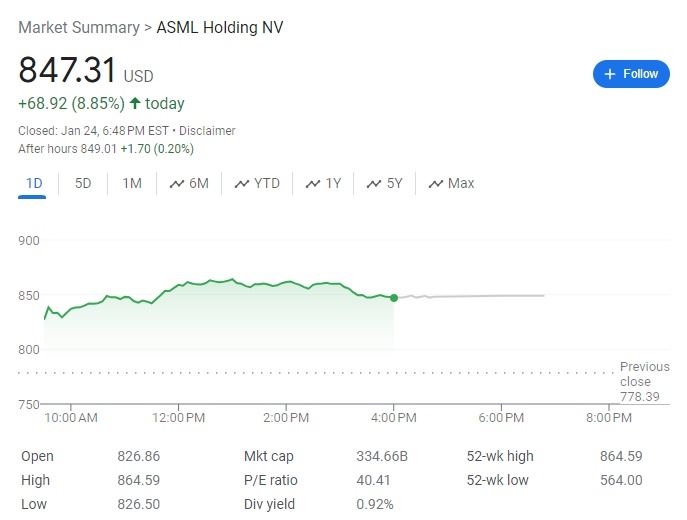Click the trend-line icon beside 6M
Viewport: 687px width, 520px height.
(177, 183)
